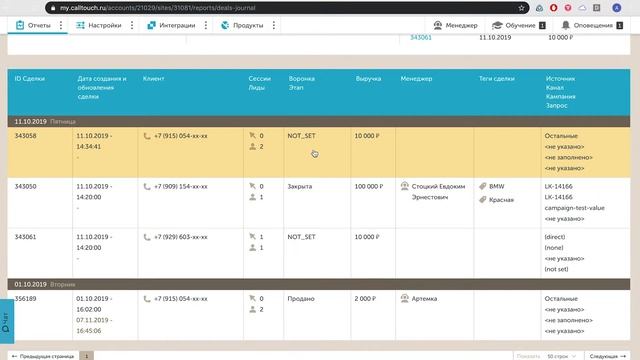Open the Обучение section
The image size is (640, 360).
[x=519, y=25]
